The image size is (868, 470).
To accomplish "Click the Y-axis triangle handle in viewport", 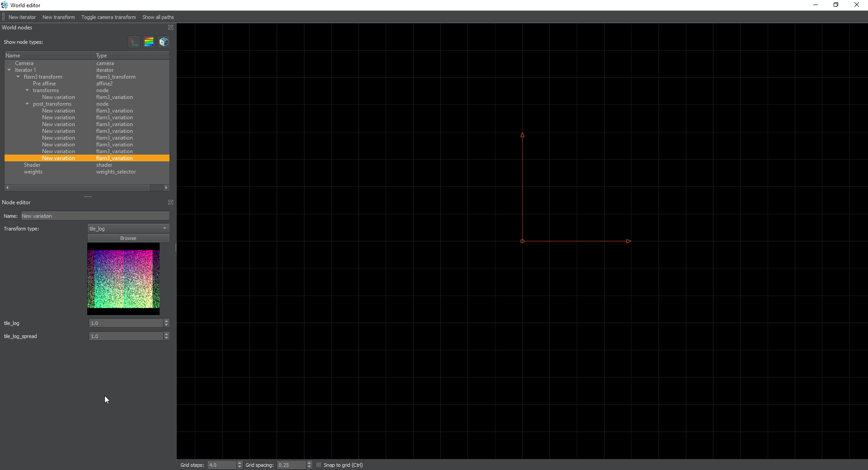I will (x=522, y=135).
